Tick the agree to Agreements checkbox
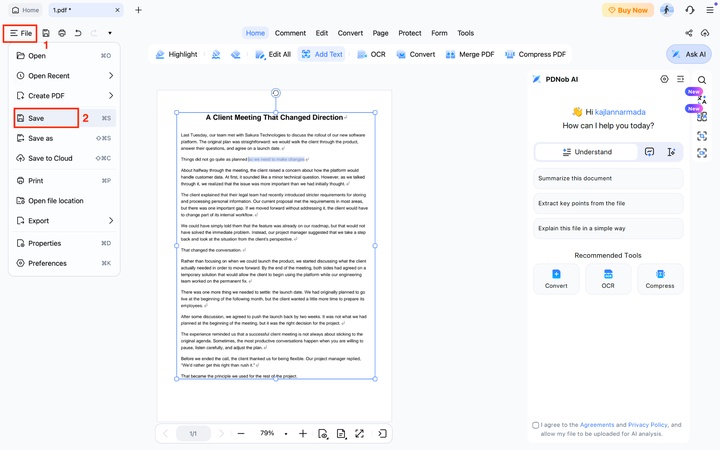Image resolution: width=720 pixels, height=450 pixels. pos(535,425)
